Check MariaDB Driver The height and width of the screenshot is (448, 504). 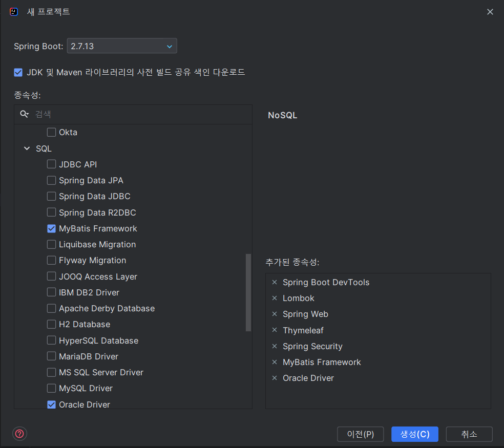(51, 356)
